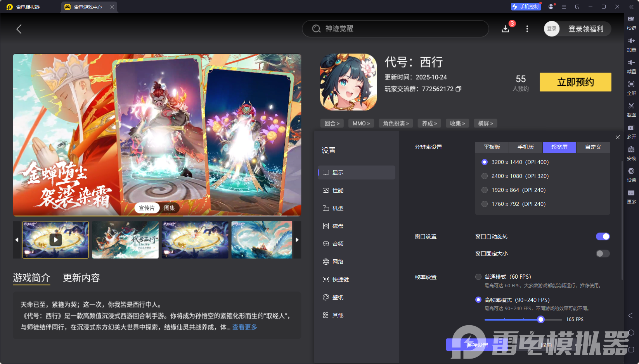Select 图集 gallery toggle on banner
Screen dimensions: 639x364
pyautogui.click(x=170, y=208)
